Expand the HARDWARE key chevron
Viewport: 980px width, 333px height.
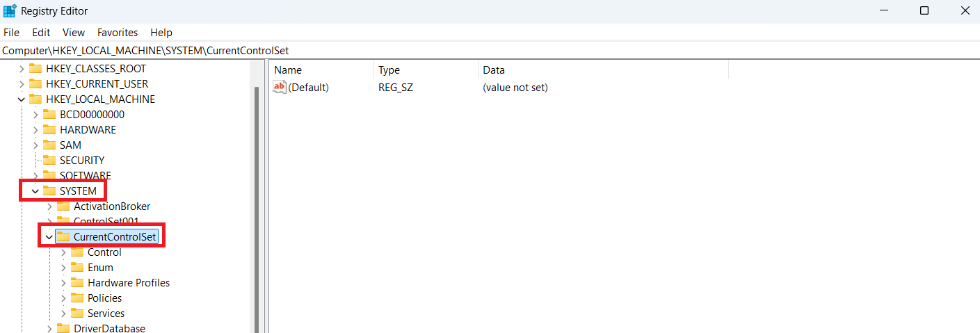pyautogui.click(x=35, y=130)
